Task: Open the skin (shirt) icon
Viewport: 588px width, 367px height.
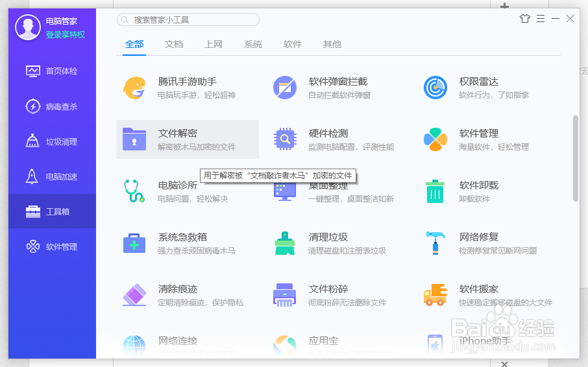Action: (525, 18)
